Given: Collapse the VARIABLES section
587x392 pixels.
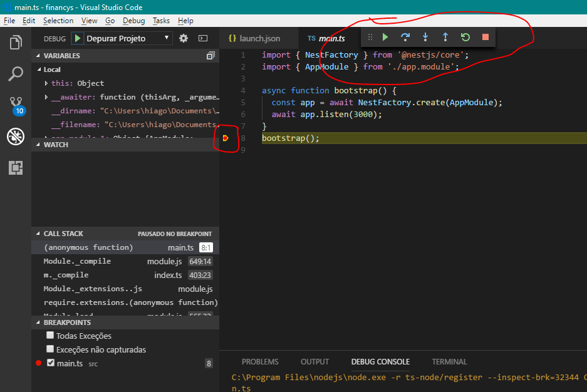Looking at the screenshot, I should coord(125,56).
